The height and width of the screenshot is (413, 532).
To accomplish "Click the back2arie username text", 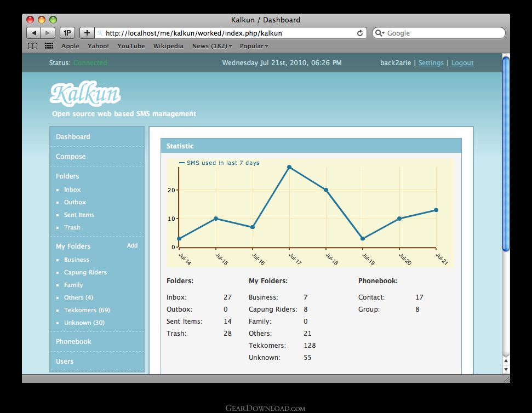I will click(x=396, y=63).
